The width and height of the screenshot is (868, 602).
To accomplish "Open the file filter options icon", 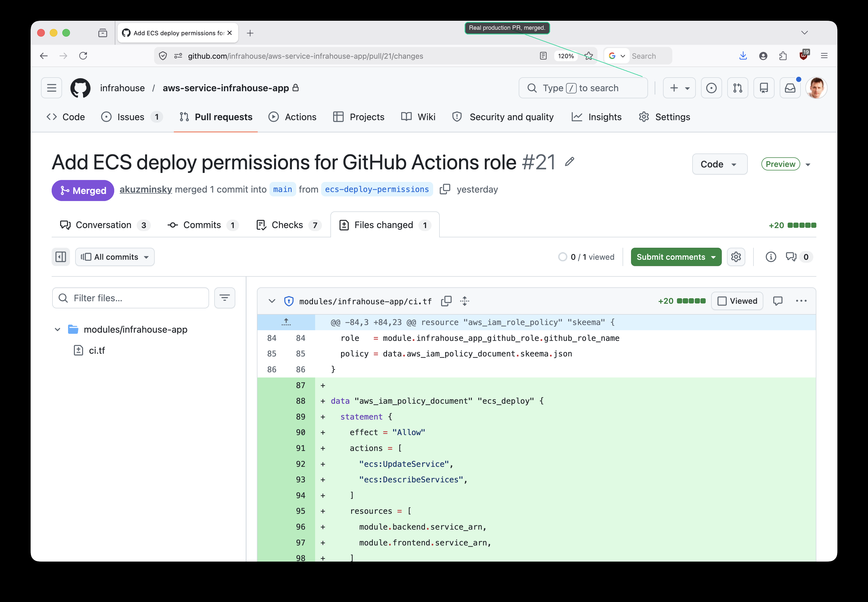I will [225, 298].
